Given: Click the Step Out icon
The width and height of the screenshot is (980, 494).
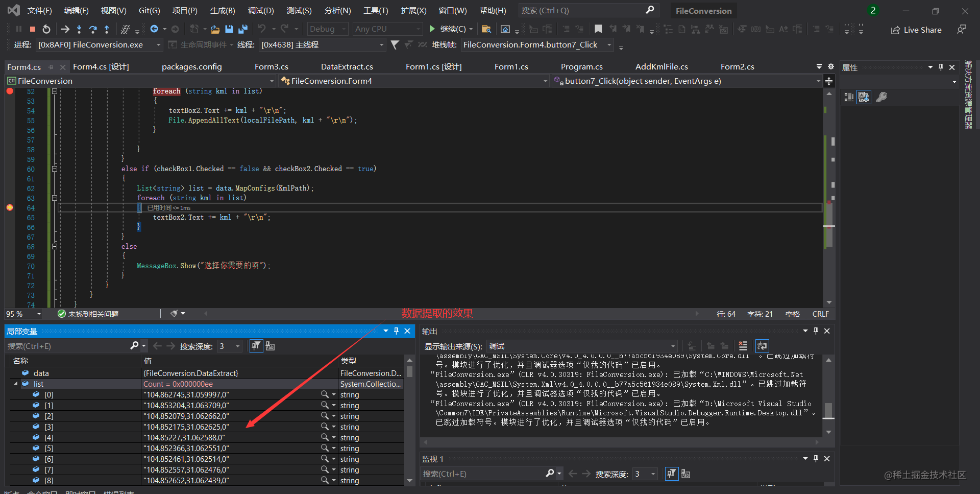Looking at the screenshot, I should 107,29.
